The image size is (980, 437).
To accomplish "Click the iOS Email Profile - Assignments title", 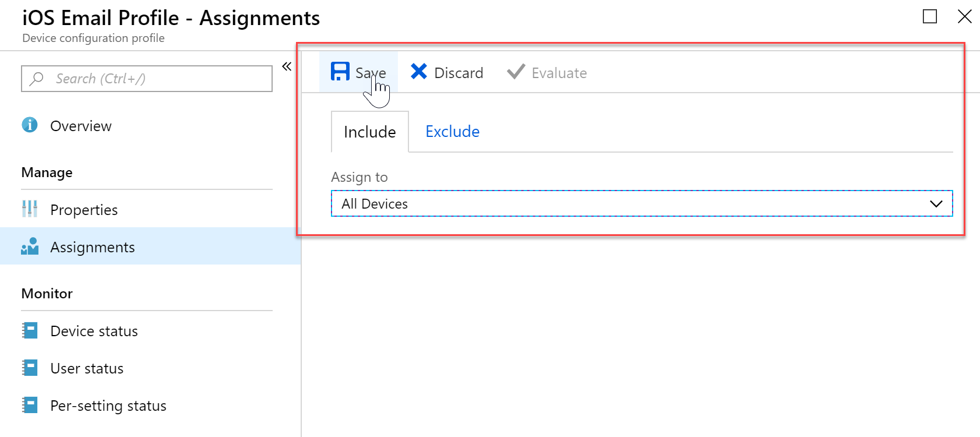I will (171, 18).
